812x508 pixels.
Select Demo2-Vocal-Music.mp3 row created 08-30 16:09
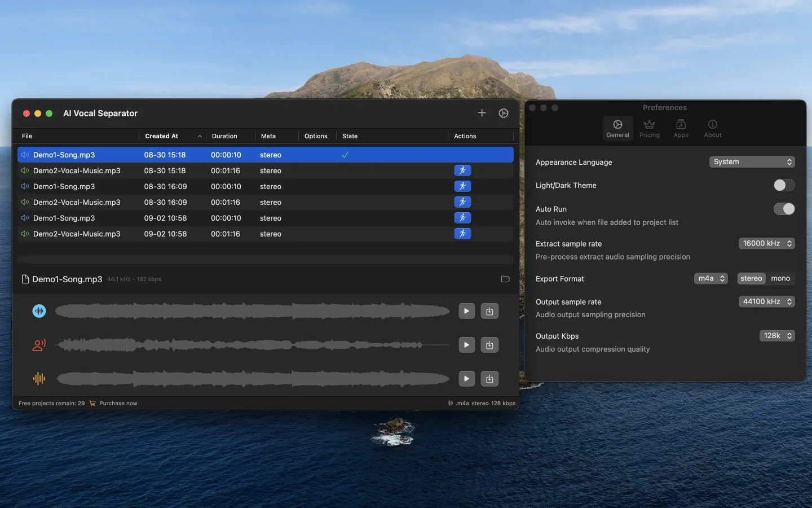pyautogui.click(x=266, y=202)
